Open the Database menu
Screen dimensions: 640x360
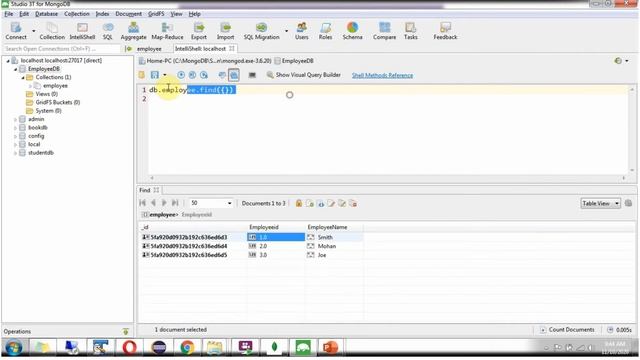pos(46,14)
